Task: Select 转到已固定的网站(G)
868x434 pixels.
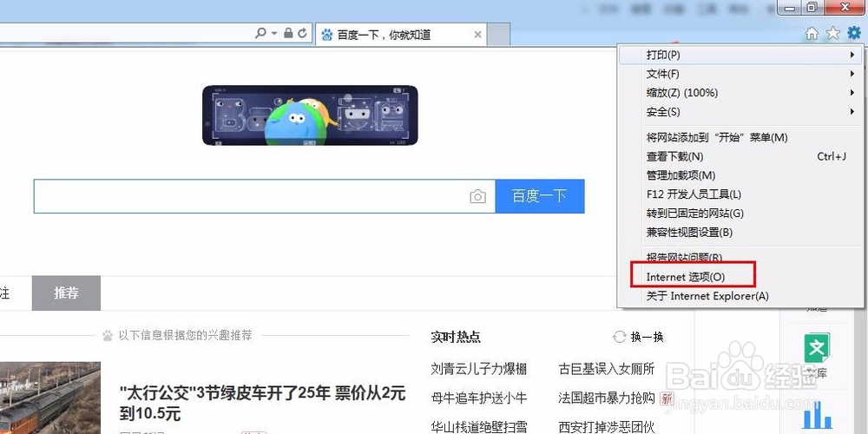Action: (740, 214)
